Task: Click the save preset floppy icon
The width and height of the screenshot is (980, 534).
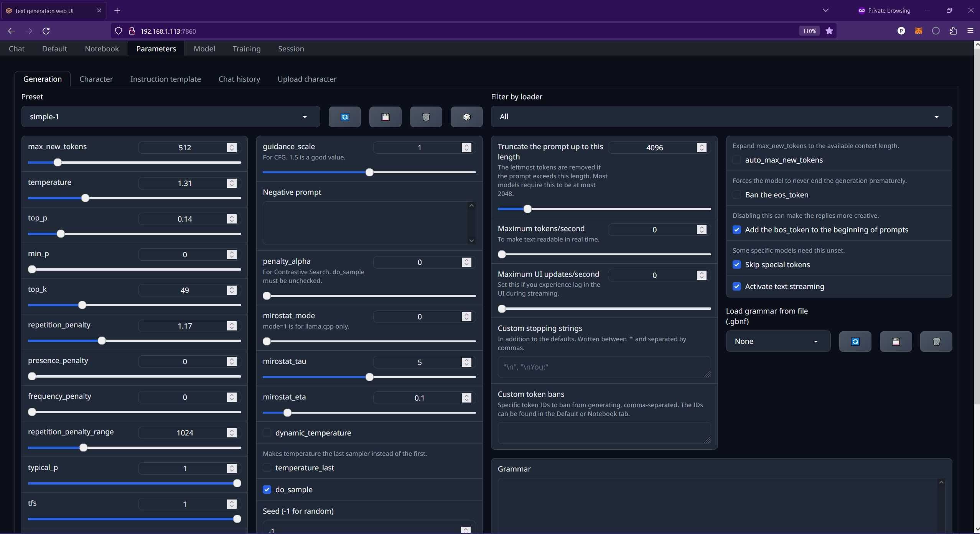Action: point(385,117)
